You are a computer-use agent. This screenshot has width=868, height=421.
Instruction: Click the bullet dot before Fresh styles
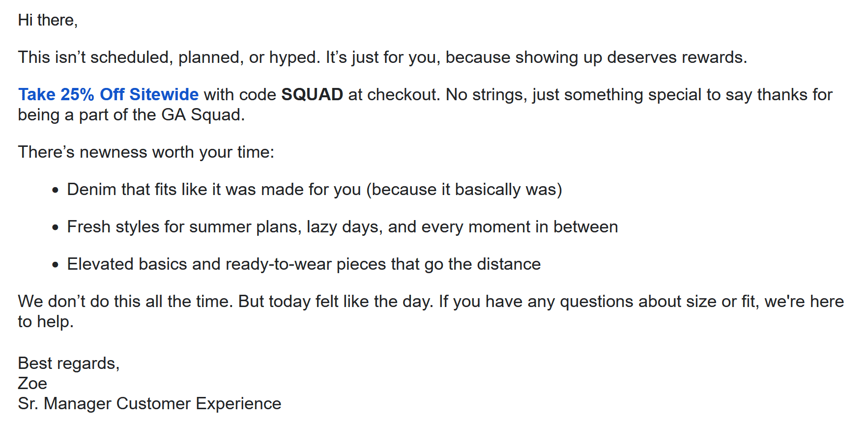(x=56, y=227)
